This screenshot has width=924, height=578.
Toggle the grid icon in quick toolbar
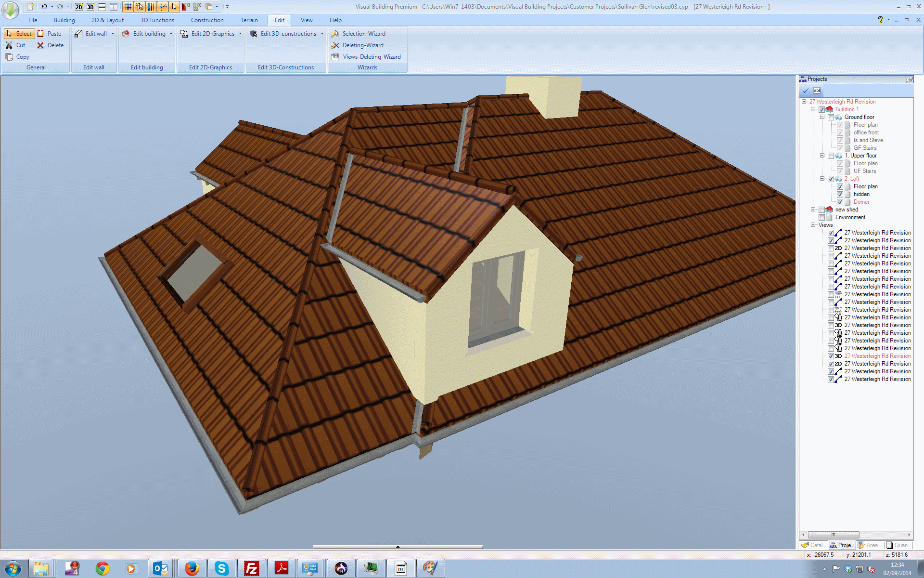(128, 7)
